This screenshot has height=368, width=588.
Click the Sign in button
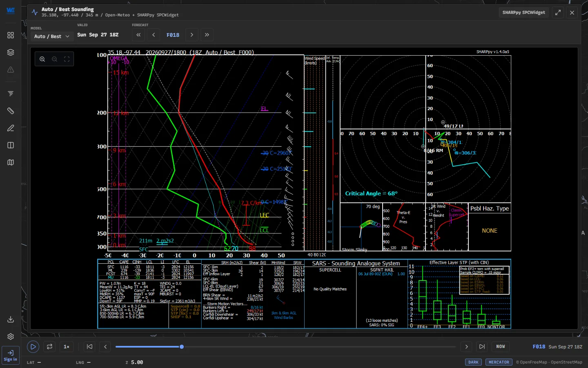(x=11, y=355)
